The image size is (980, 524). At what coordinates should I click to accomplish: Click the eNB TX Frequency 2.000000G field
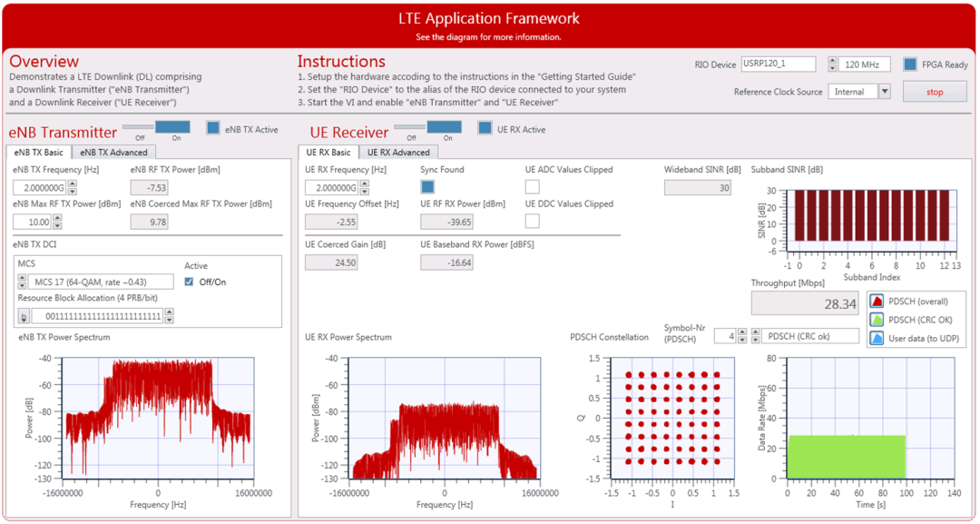click(40, 188)
